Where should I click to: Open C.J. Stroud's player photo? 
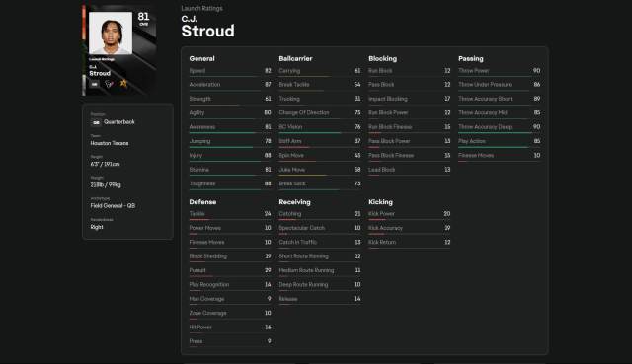[x=111, y=33]
